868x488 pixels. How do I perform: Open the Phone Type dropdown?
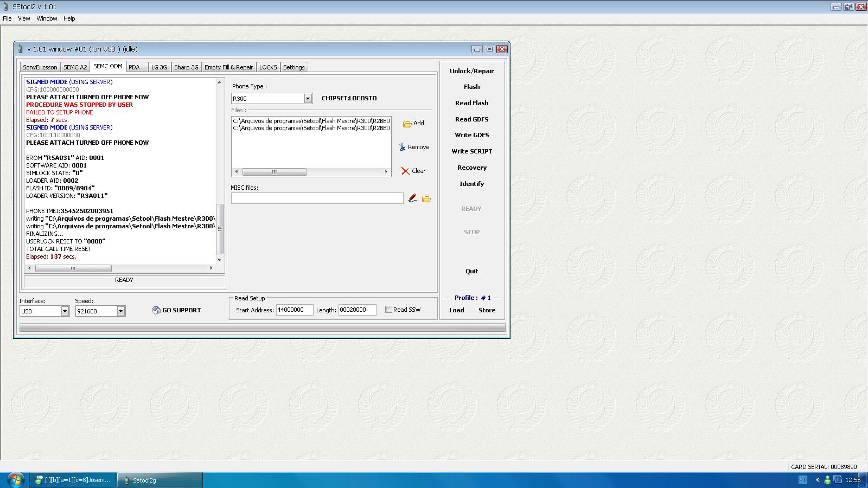pyautogui.click(x=308, y=98)
